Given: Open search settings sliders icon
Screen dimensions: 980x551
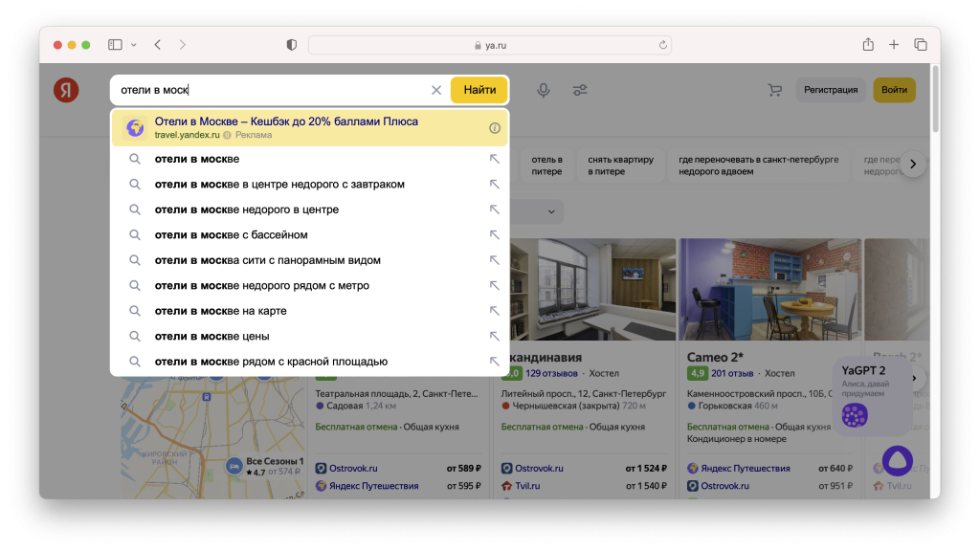Looking at the screenshot, I should [580, 90].
